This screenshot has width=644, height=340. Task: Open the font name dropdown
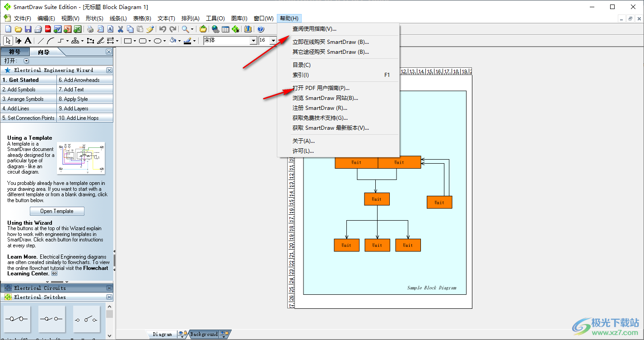253,41
